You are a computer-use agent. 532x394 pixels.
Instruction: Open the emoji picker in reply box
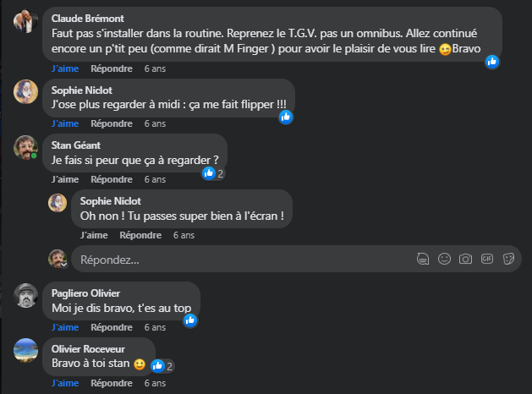pos(443,259)
